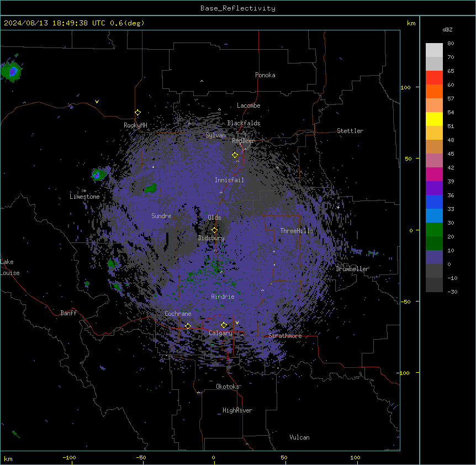Click the Limestone label
Image resolution: width=476 pixels, height=465 pixels.
pyautogui.click(x=84, y=197)
